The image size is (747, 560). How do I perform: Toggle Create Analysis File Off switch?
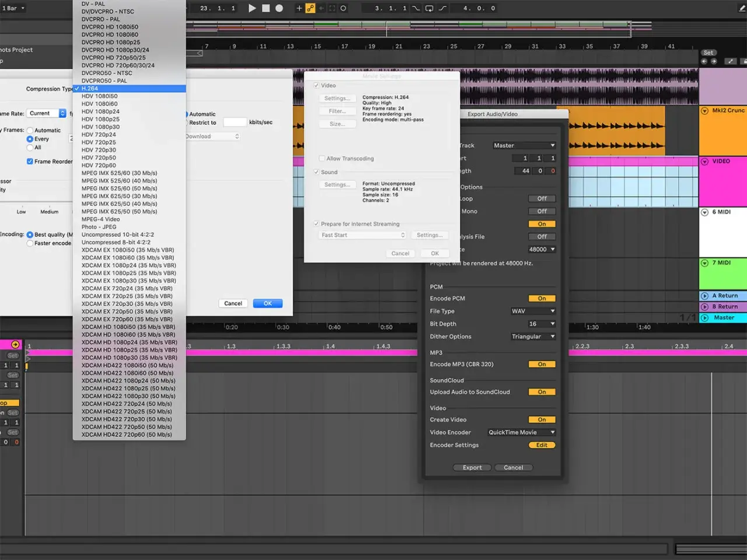pyautogui.click(x=542, y=237)
